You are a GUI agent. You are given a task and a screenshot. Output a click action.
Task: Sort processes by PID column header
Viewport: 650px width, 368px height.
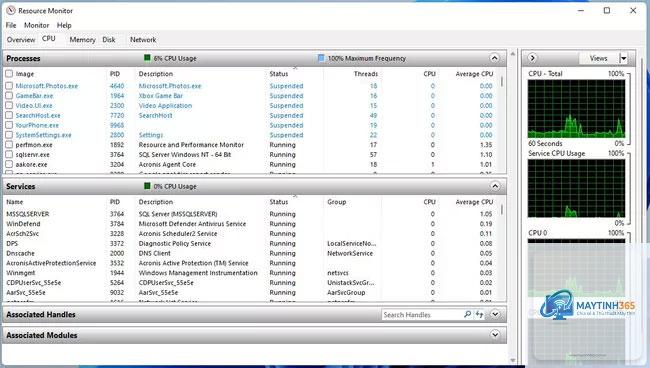[x=115, y=74]
